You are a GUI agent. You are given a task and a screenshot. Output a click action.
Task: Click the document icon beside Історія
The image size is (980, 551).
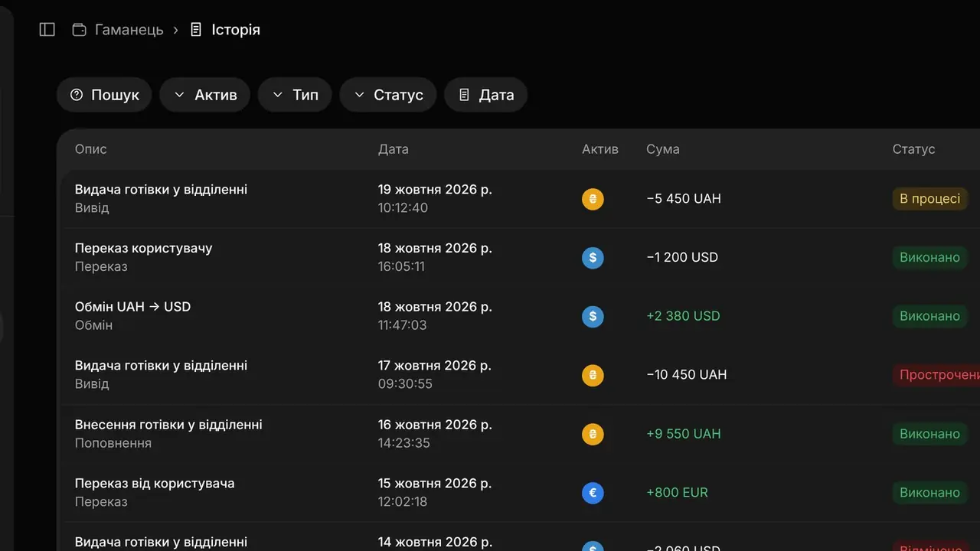(196, 30)
